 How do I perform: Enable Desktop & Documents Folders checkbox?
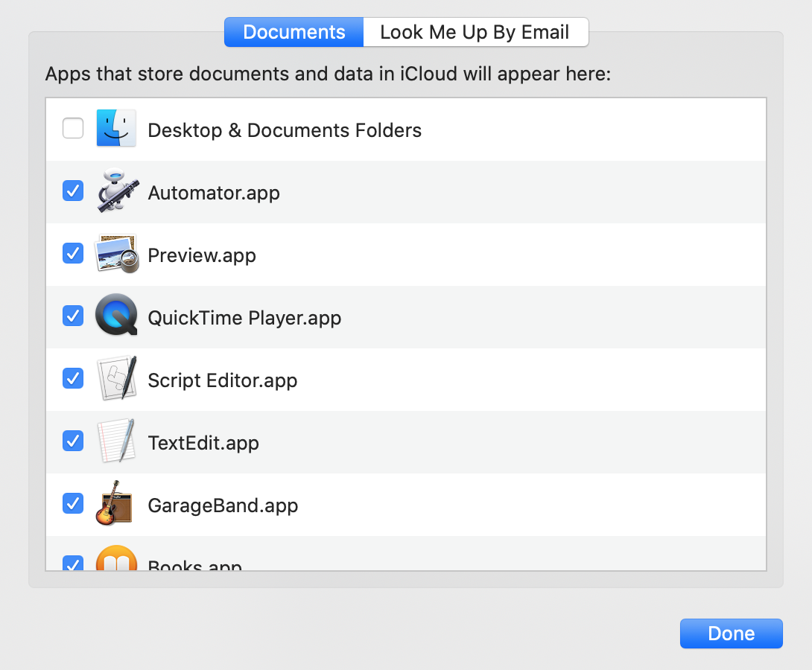(x=73, y=128)
